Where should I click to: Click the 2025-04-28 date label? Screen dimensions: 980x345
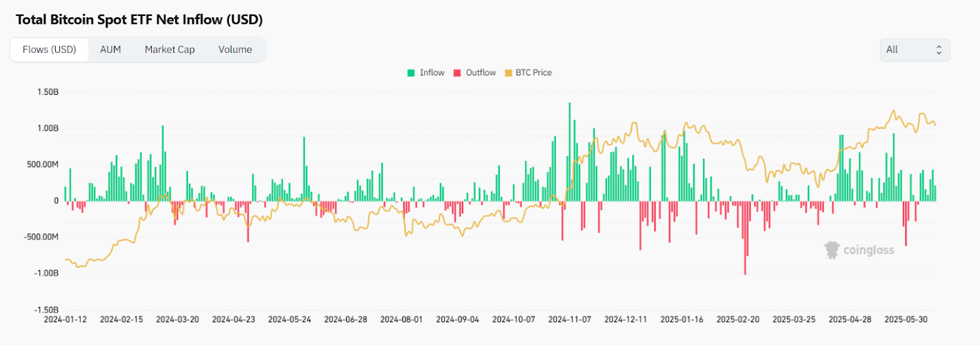click(850, 319)
